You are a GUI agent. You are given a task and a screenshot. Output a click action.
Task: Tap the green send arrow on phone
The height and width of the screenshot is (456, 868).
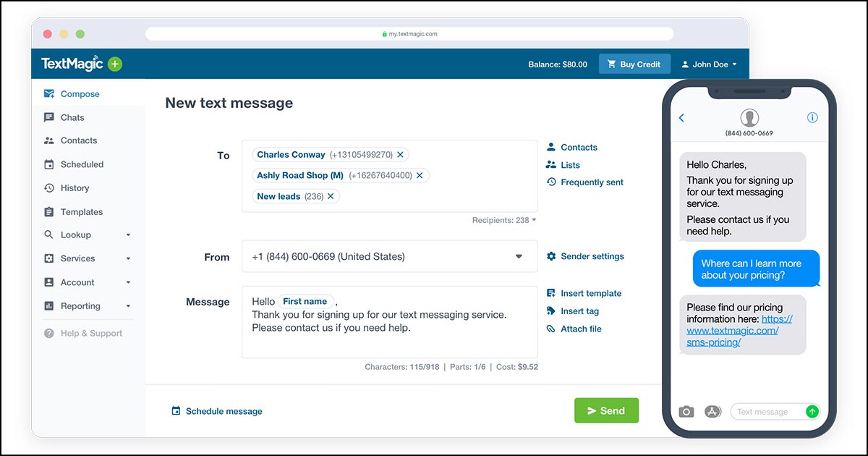point(812,412)
